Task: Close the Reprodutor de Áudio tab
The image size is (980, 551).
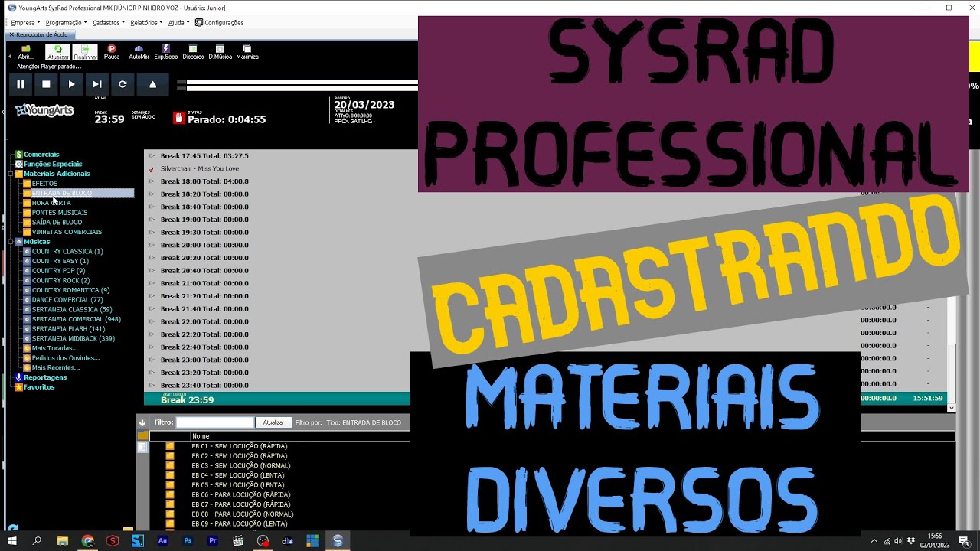Action: [x=11, y=34]
